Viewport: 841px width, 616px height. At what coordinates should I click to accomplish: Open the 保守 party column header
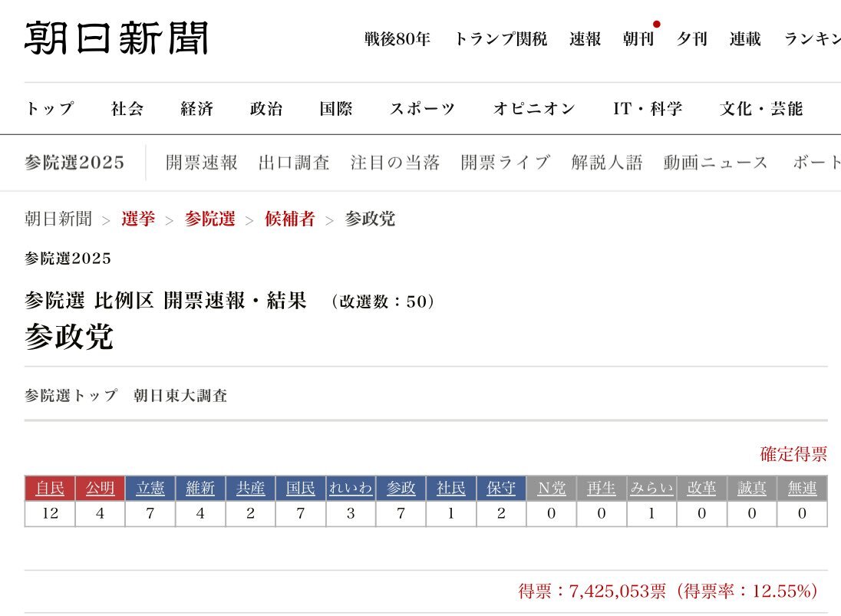[502, 488]
